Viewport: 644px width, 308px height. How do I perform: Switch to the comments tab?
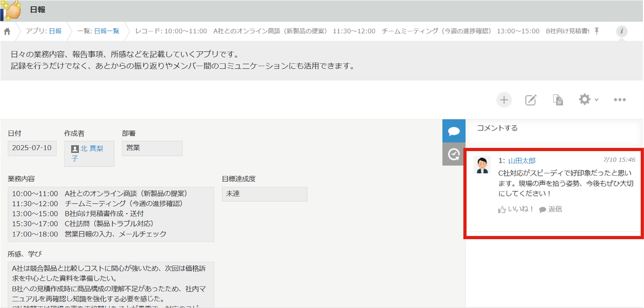453,131
